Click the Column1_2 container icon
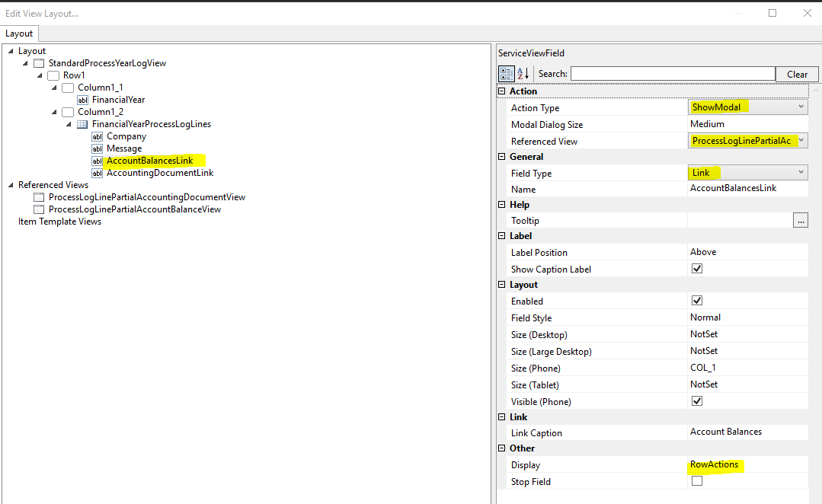The height and width of the screenshot is (504, 822). [68, 112]
